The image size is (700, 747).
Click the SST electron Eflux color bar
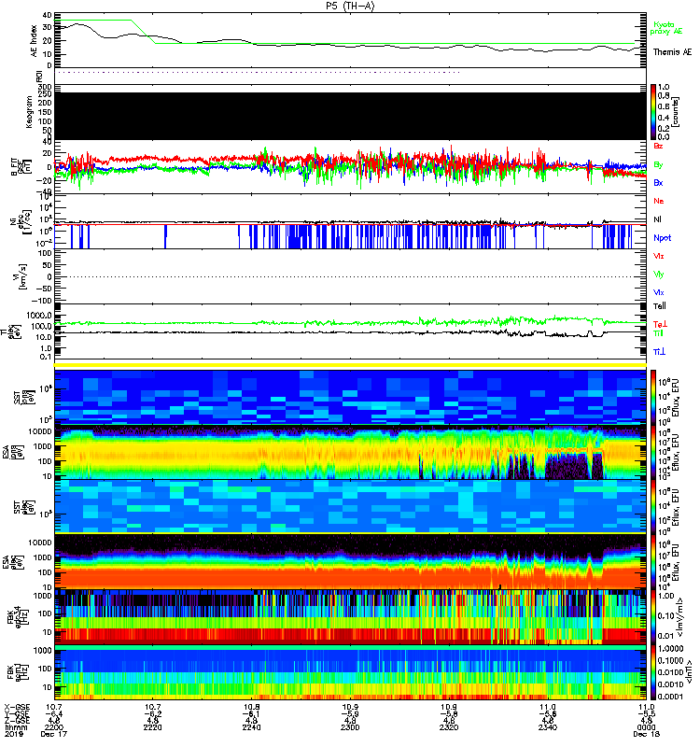653,507
